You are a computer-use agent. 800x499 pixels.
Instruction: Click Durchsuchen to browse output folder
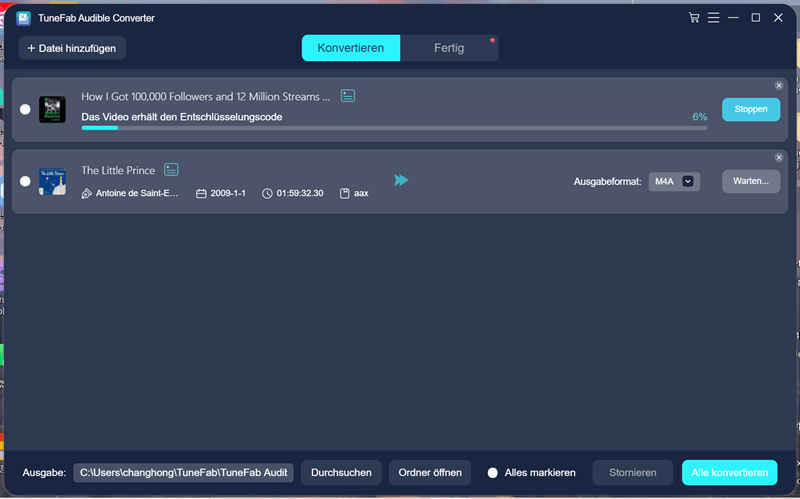coord(341,473)
